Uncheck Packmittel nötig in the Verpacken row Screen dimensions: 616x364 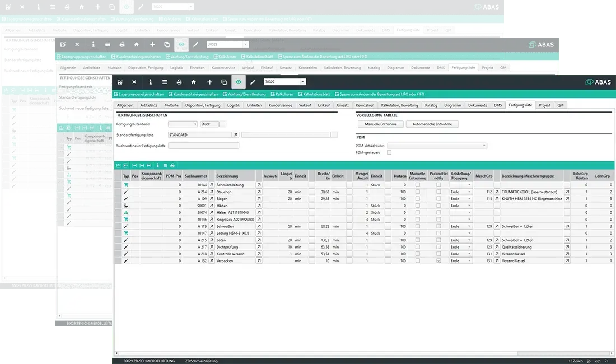pyautogui.click(x=438, y=260)
